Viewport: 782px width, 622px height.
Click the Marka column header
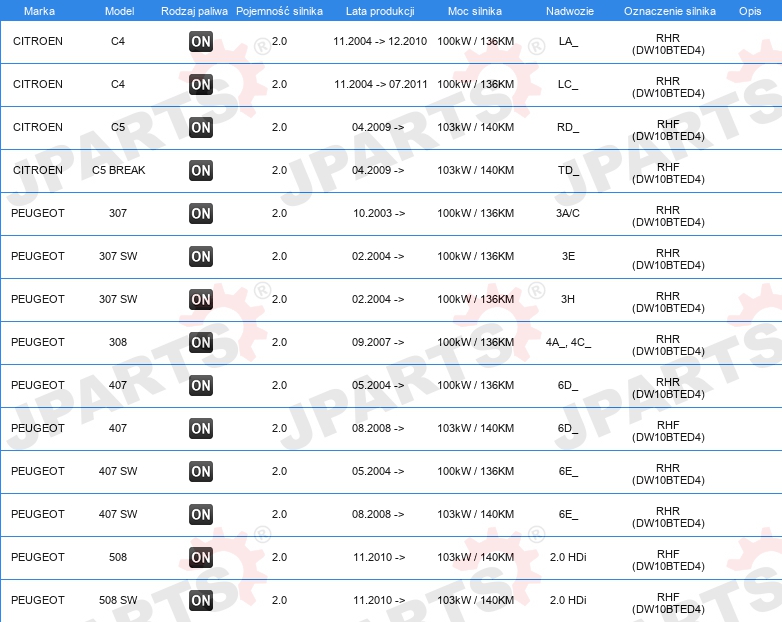(x=39, y=11)
